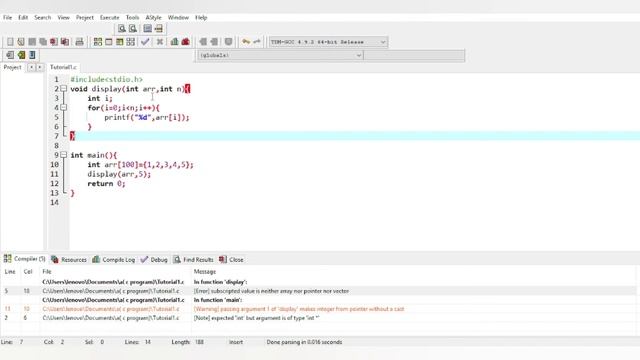This screenshot has height=360, width=640.
Task: Select the '[Warning] passing argument 1' message row
Action: click(318, 309)
